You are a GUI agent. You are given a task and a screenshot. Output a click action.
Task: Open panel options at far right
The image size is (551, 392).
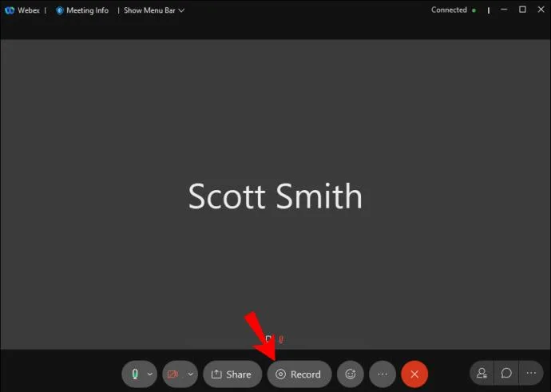tap(531, 373)
